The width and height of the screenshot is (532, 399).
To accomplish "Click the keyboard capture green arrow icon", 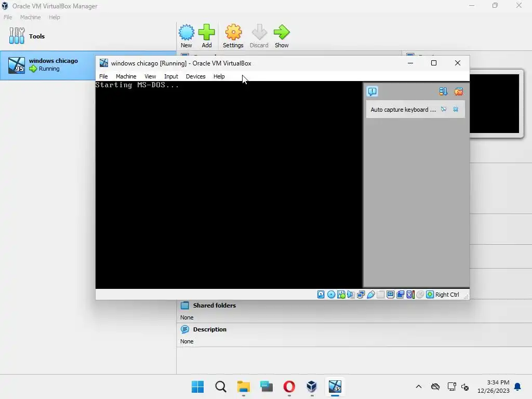I will point(430,295).
